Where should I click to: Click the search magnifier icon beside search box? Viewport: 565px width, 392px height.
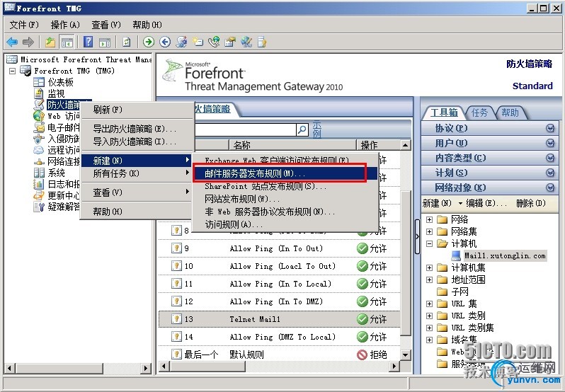(x=302, y=129)
